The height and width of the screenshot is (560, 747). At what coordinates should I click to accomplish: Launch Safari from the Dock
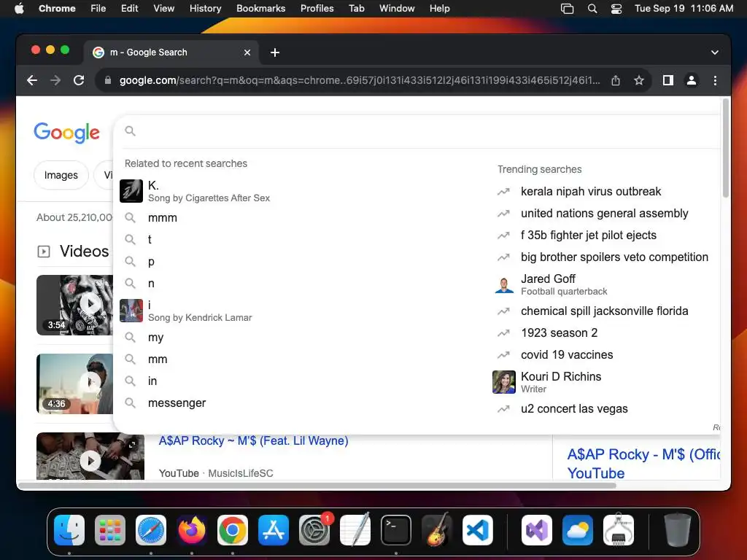(x=151, y=530)
